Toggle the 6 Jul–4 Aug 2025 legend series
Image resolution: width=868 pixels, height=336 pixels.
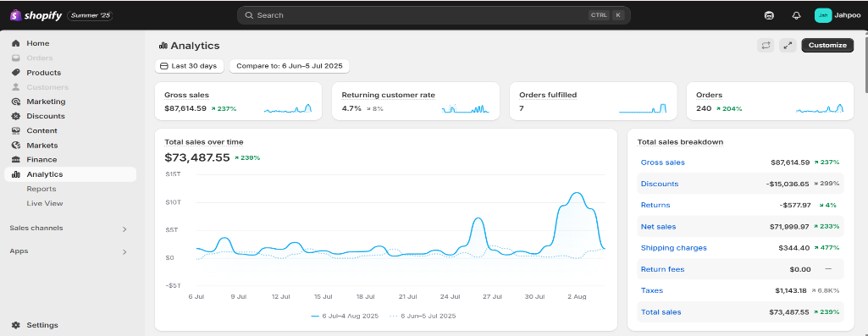point(345,316)
